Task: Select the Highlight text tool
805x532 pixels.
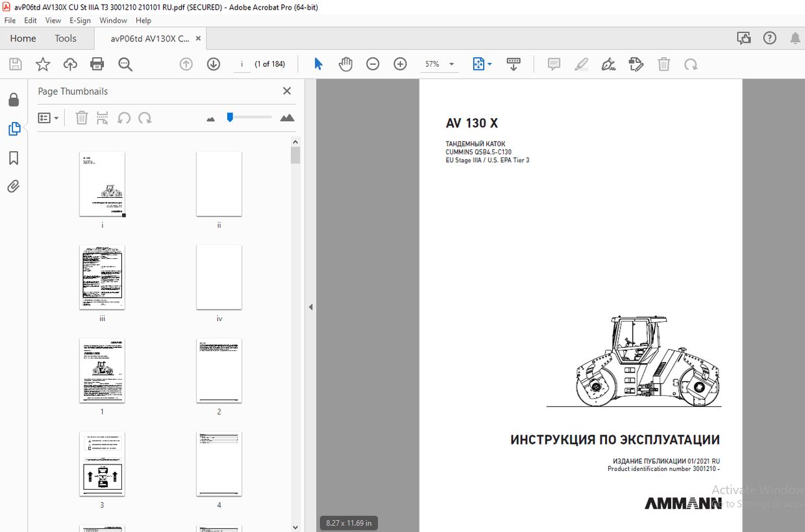Action: point(581,64)
